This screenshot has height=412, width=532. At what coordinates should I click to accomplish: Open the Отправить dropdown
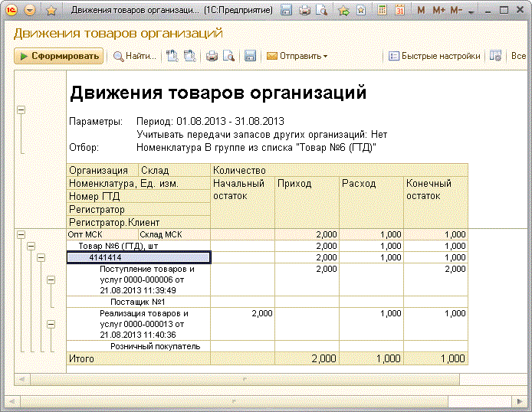tap(297, 56)
